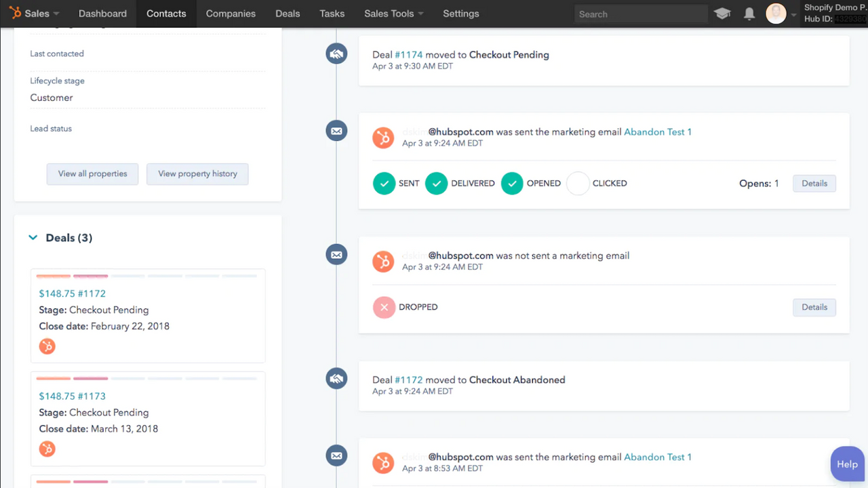The width and height of the screenshot is (868, 488).
Task: Click the HubSpot sprocket logo in navbar
Action: click(x=15, y=13)
